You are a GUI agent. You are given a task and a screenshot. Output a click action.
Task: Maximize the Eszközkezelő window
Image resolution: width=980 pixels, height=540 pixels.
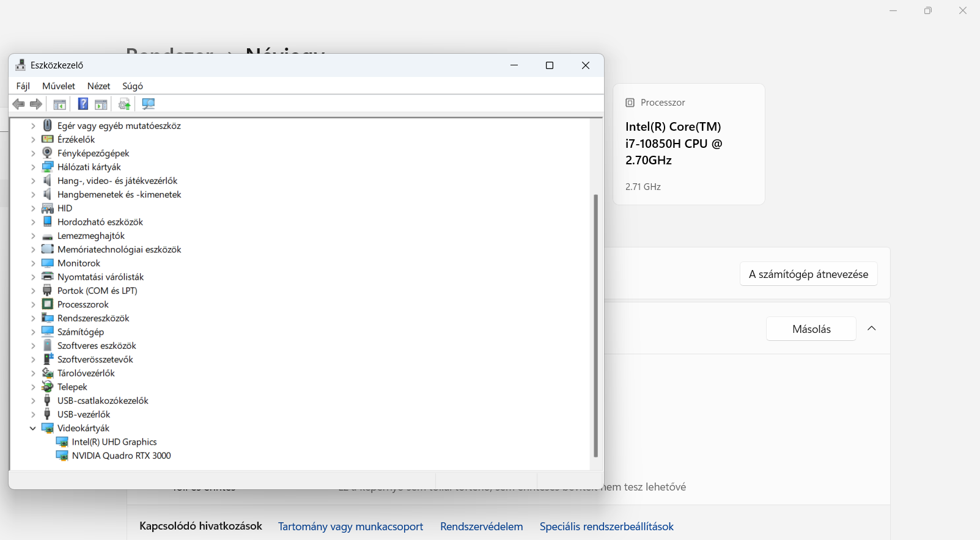point(550,65)
